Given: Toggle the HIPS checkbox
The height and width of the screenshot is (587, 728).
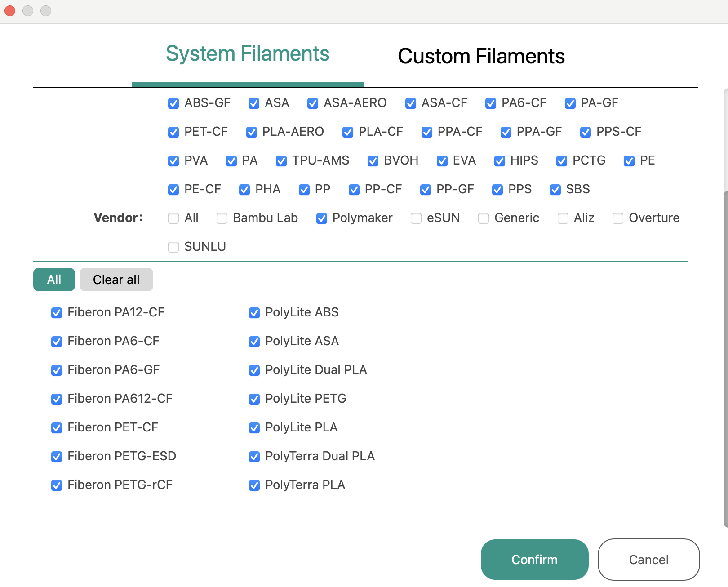Looking at the screenshot, I should (x=500, y=161).
